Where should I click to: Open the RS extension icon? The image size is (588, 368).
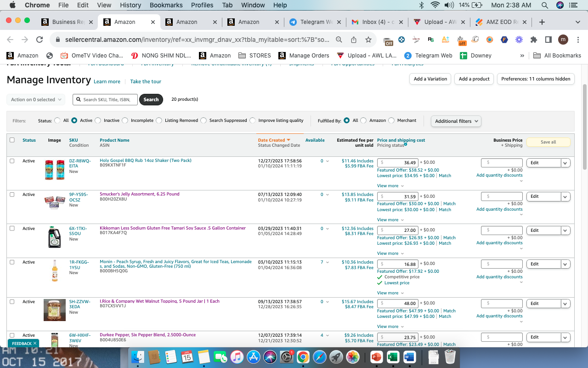click(430, 40)
